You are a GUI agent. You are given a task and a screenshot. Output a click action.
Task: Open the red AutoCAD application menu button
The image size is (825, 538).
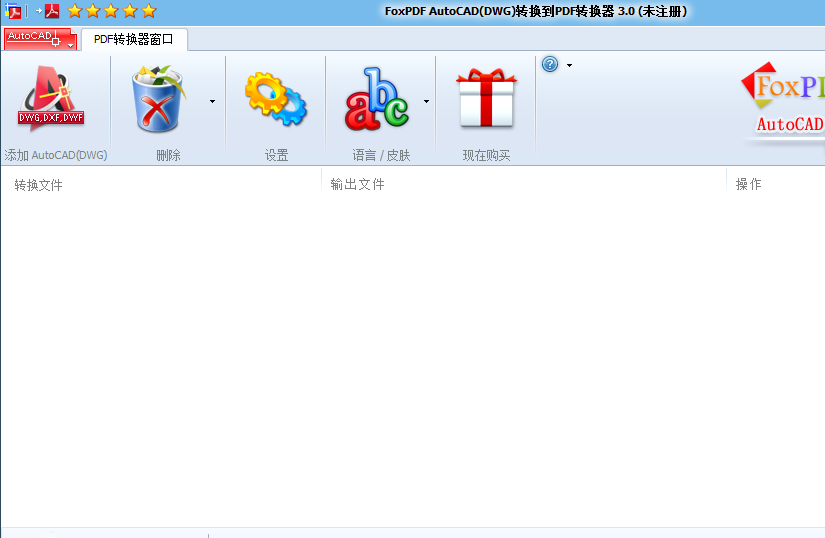[x=40, y=39]
